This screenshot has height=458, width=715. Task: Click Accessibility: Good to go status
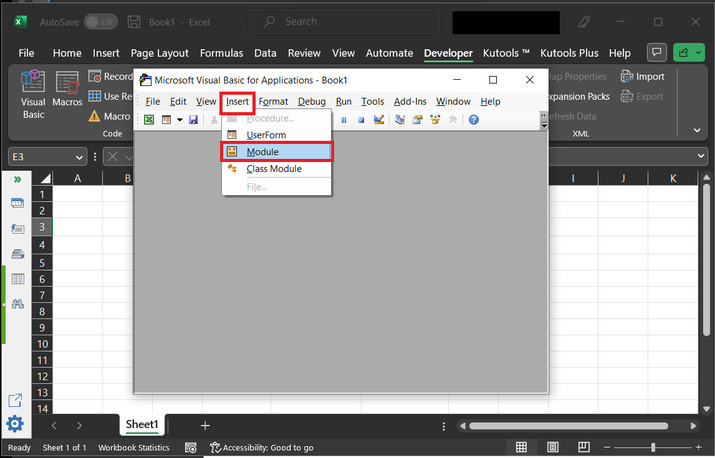(262, 448)
